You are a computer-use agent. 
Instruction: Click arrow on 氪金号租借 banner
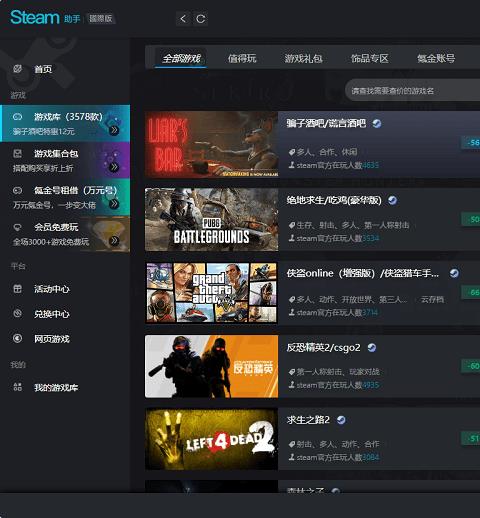(114, 204)
